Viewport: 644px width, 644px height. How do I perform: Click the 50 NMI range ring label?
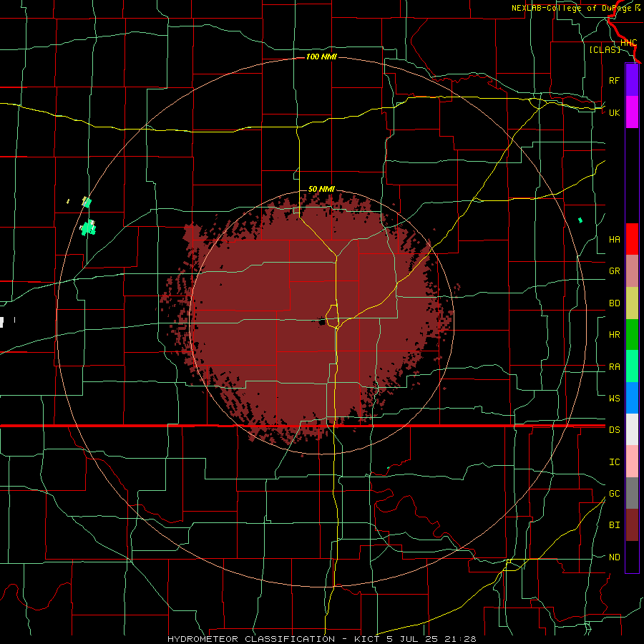click(x=321, y=189)
